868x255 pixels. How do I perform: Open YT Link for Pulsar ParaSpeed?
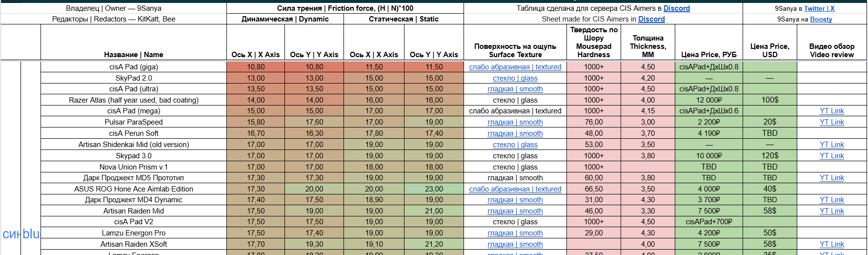[831, 122]
